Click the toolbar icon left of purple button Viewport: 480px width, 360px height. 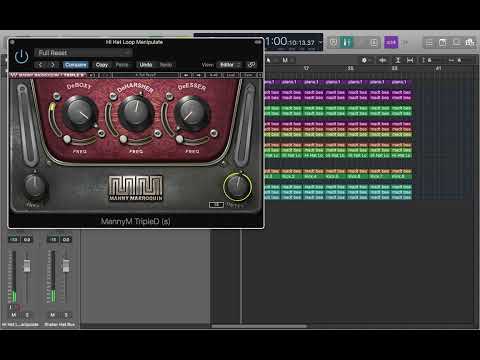[x=374, y=42]
